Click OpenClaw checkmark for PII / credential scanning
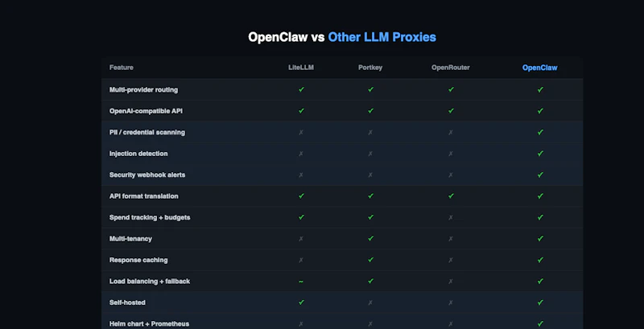Viewport: 644px width, 329px height. 540,132
